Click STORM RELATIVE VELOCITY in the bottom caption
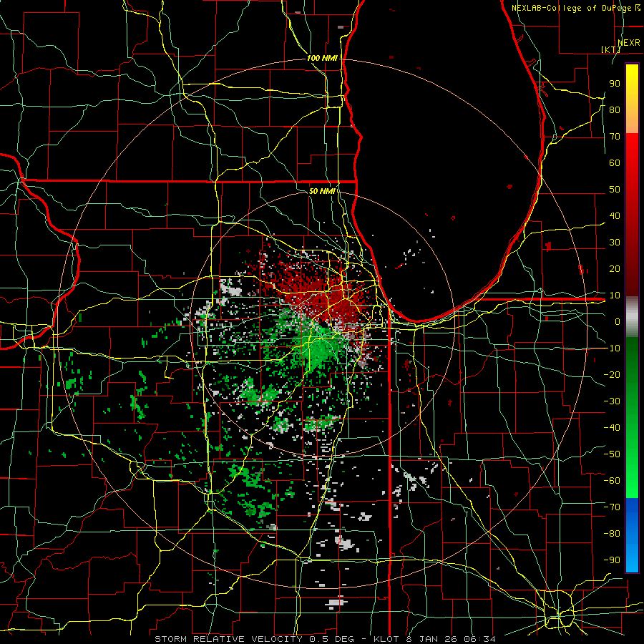The width and height of the screenshot is (644, 644). pos(230,639)
